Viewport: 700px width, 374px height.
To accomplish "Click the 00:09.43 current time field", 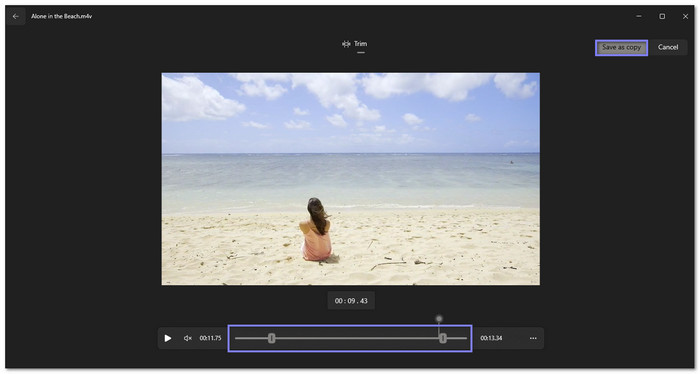I will coord(351,301).
